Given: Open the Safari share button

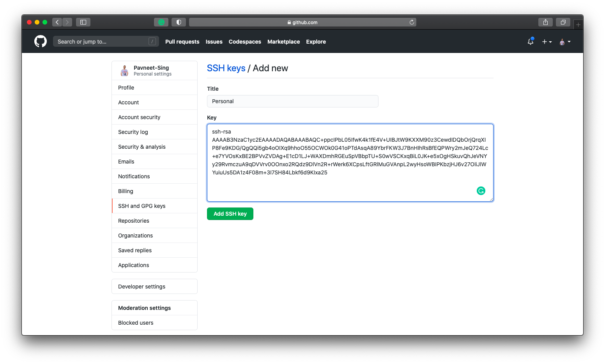Looking at the screenshot, I should [545, 22].
